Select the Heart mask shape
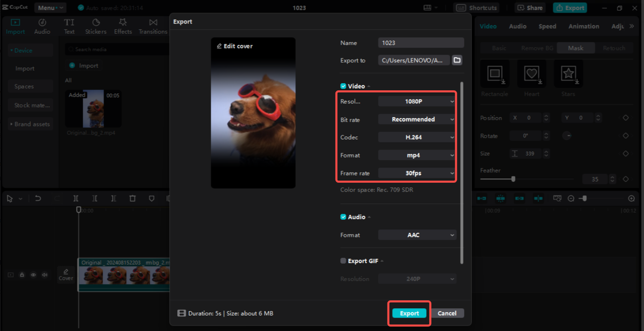 (x=532, y=74)
